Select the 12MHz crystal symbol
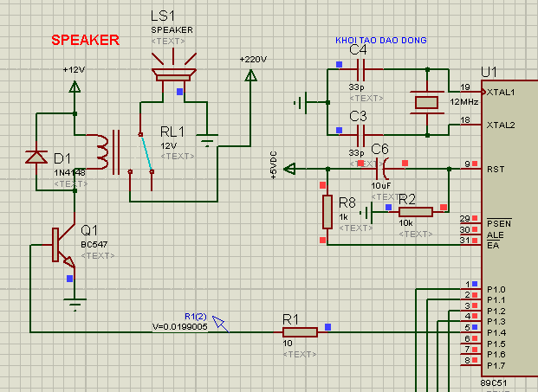Image resolution: width=538 pixels, height=392 pixels. coord(427,102)
